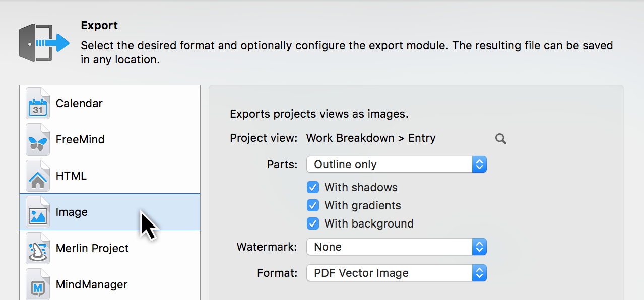This screenshot has width=644, height=300.
Task: Open the project view preview with the magnifier
Action: (500, 138)
